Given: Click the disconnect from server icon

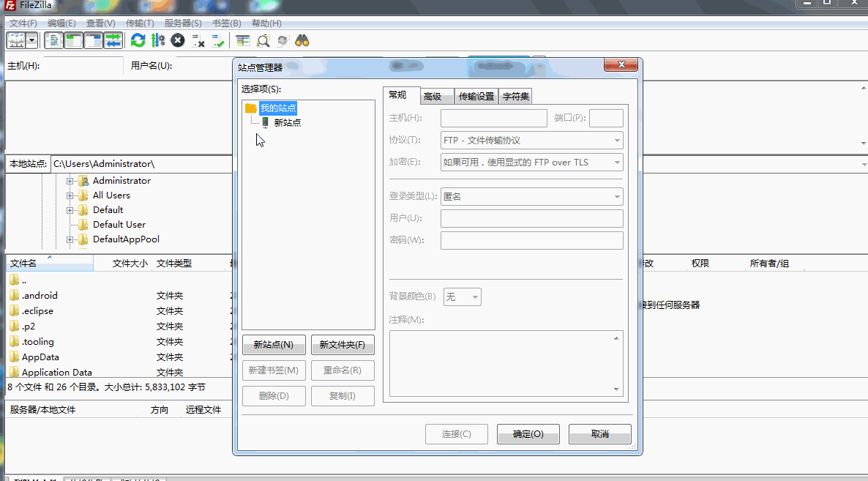Looking at the screenshot, I should [198, 40].
